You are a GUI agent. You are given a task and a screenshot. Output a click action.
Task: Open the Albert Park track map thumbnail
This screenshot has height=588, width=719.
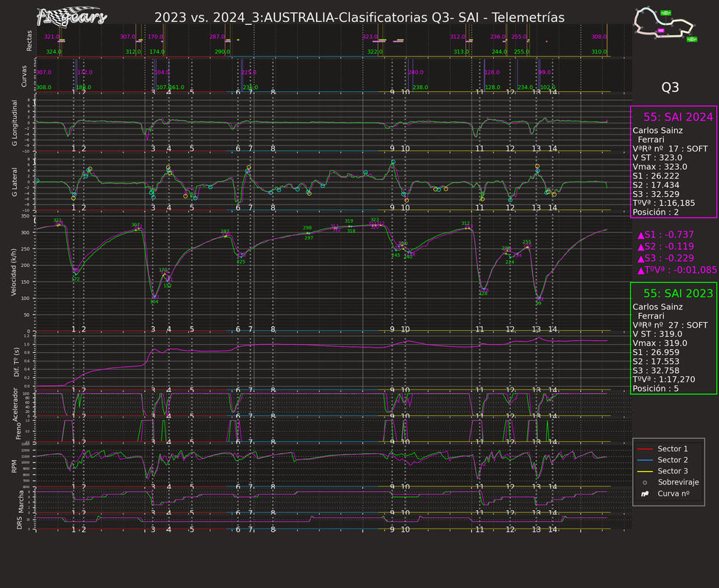pos(665,24)
